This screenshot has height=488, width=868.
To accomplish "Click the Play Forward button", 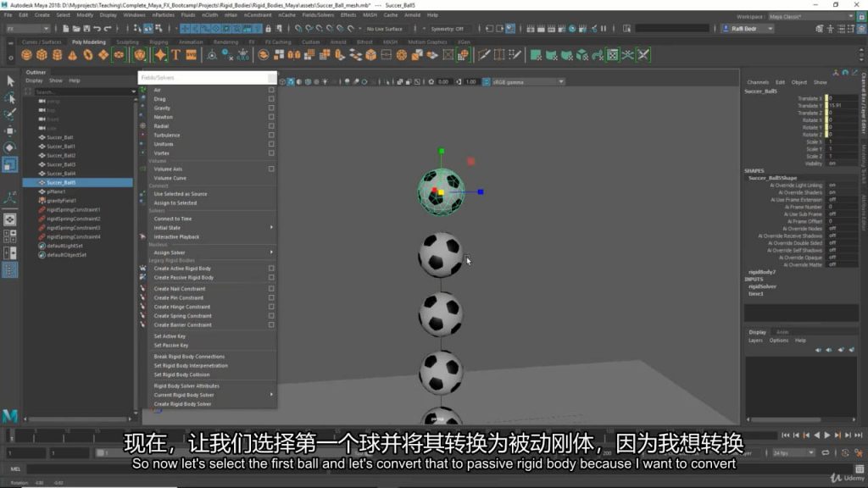I will [x=827, y=435].
